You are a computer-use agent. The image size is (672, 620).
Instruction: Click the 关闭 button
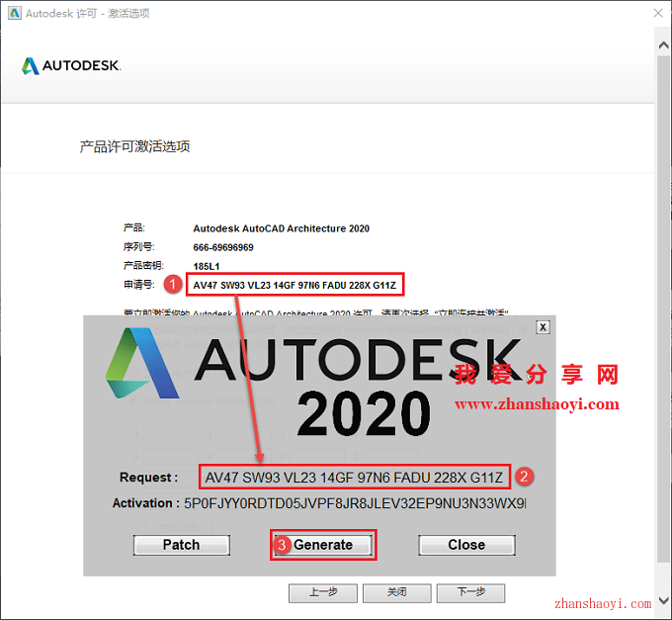pyautogui.click(x=397, y=592)
